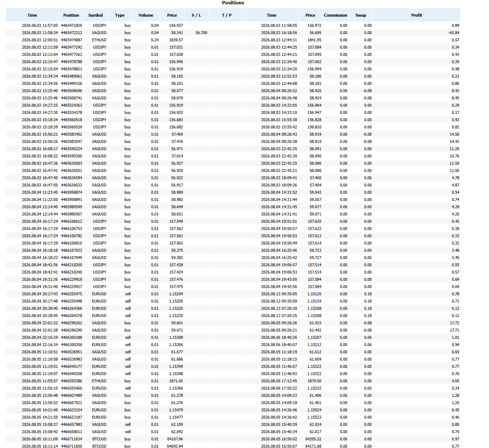Select open time 2026.08.03 12:11:59
The height and width of the screenshot is (448, 489).
pyautogui.click(x=40, y=47)
